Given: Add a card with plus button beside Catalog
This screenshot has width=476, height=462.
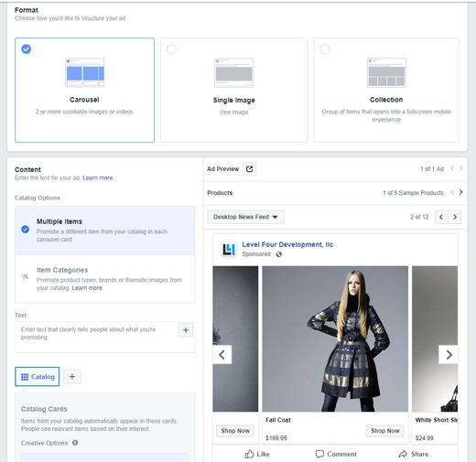Looking at the screenshot, I should [72, 377].
